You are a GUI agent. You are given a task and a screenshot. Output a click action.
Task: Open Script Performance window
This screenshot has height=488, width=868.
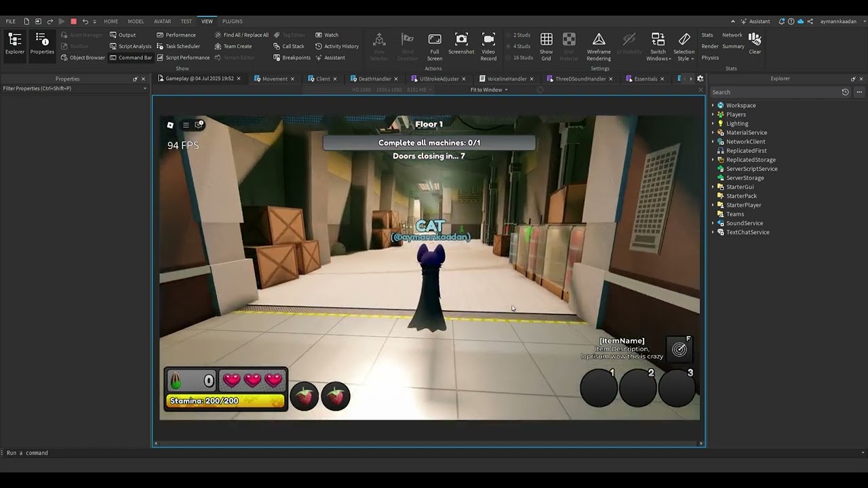coord(183,58)
